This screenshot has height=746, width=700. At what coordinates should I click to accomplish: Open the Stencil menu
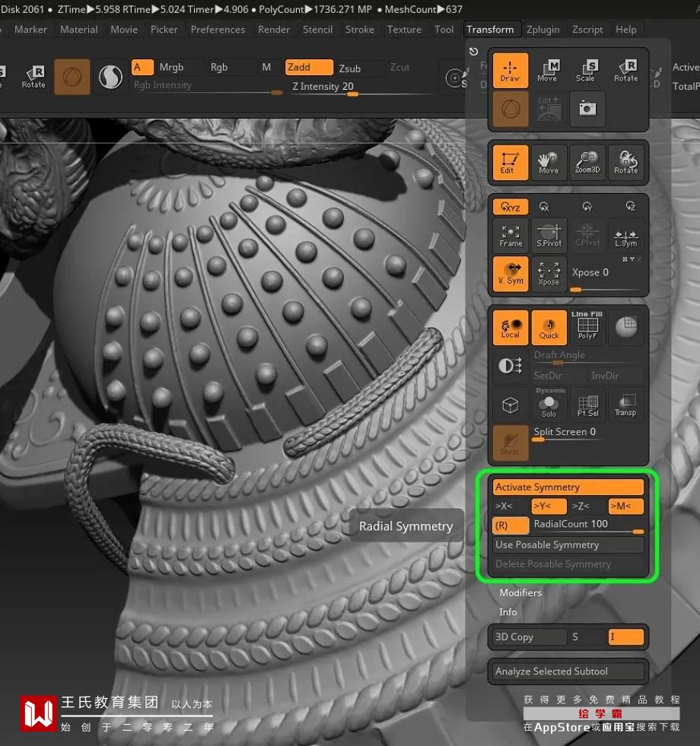317,30
